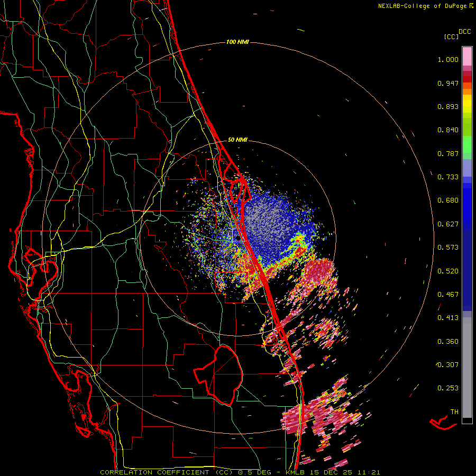Click the 0.787 scale value

coord(448,153)
